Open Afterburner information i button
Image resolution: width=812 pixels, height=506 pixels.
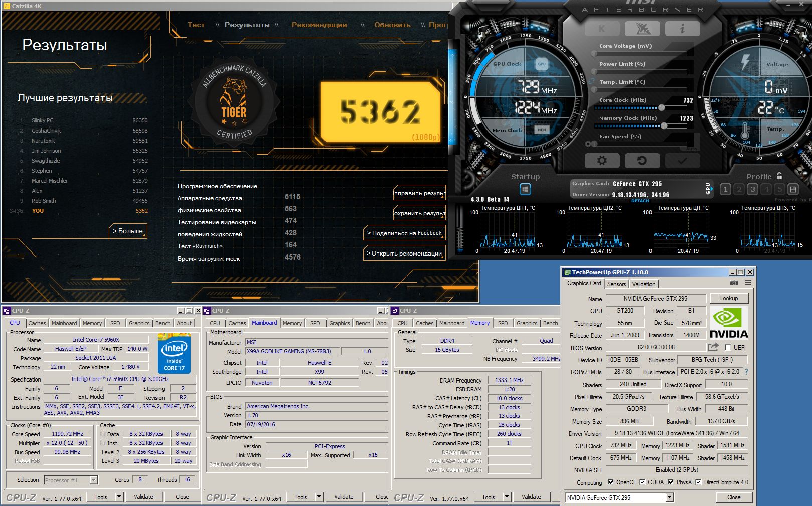682,29
